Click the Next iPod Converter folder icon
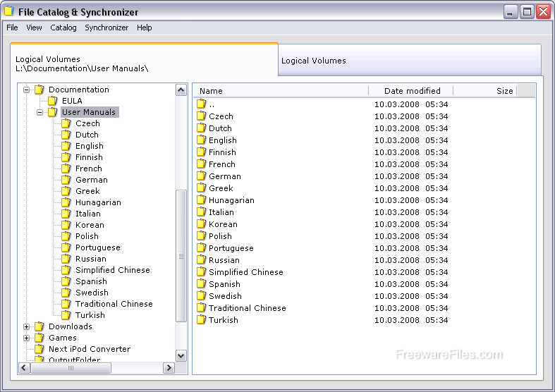The width and height of the screenshot is (555, 392). click(x=39, y=349)
